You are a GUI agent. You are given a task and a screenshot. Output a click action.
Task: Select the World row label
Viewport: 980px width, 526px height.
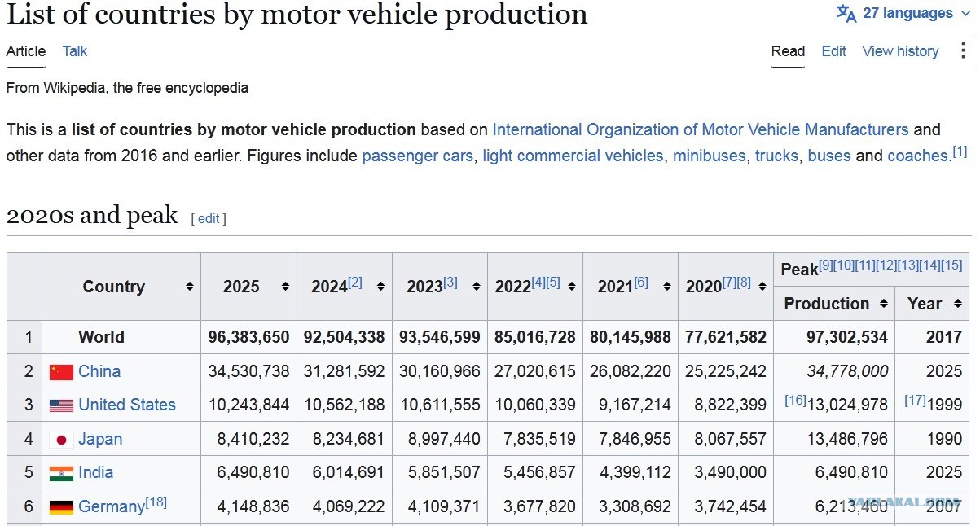(102, 337)
